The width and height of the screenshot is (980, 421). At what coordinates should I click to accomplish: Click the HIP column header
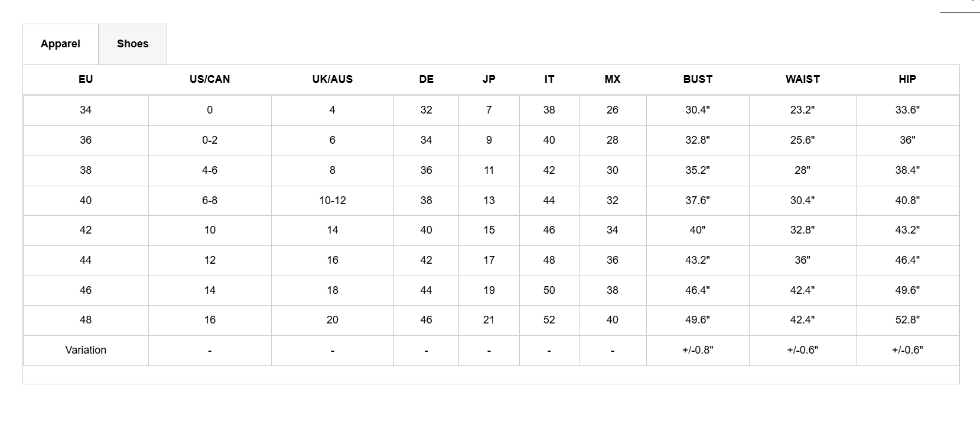[x=907, y=79]
